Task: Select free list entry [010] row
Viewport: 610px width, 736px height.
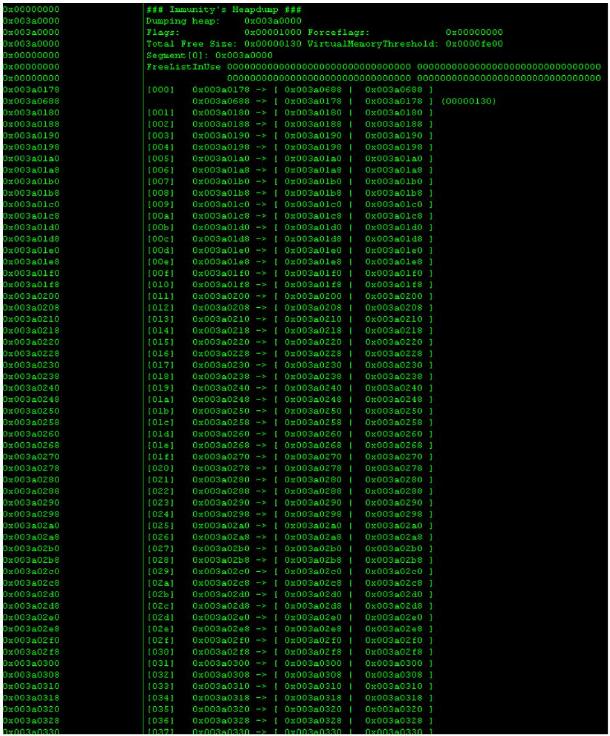Action: click(x=290, y=285)
